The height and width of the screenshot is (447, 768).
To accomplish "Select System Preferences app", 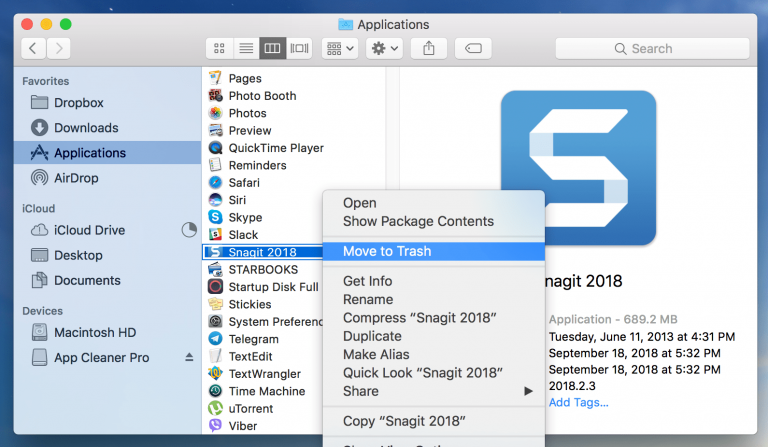I will point(275,322).
